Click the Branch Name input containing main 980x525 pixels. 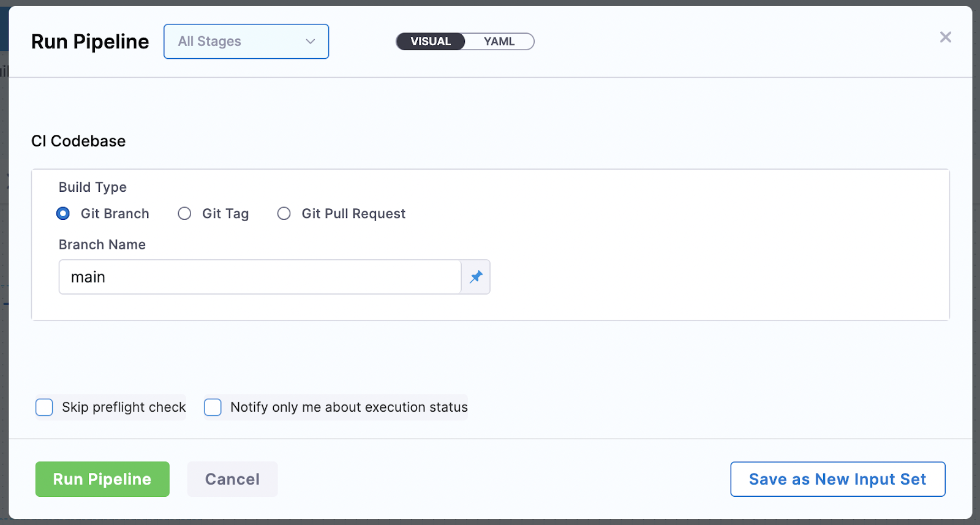(260, 277)
